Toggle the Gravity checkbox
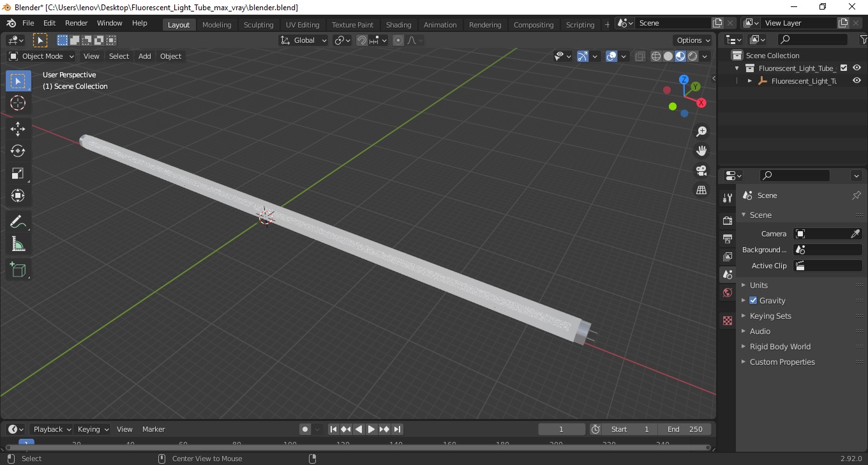 (753, 300)
